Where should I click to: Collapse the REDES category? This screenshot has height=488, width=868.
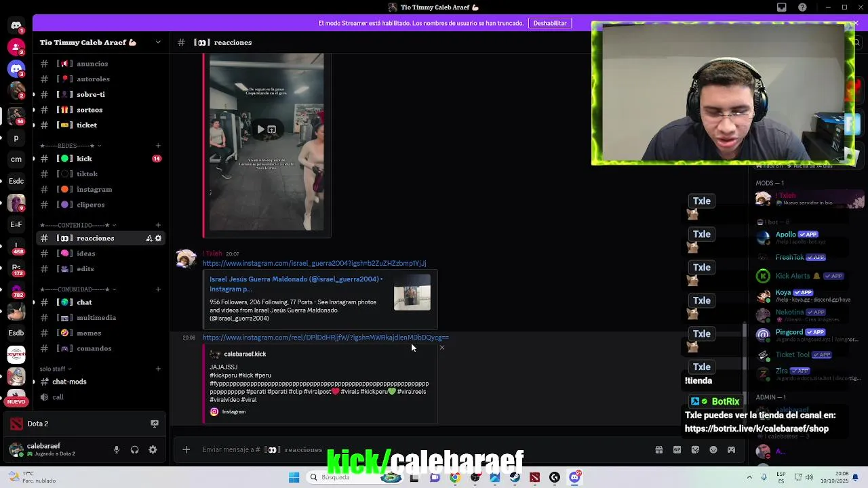point(71,146)
